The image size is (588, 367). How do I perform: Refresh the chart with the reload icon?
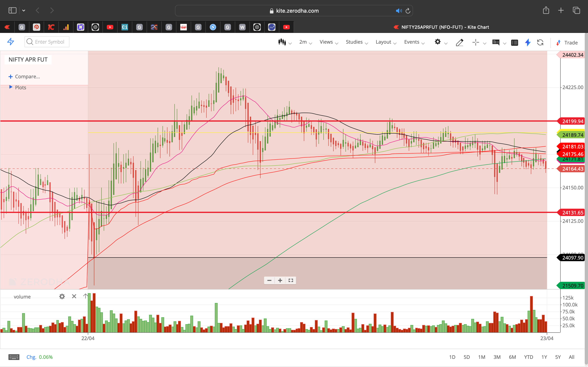tap(540, 42)
